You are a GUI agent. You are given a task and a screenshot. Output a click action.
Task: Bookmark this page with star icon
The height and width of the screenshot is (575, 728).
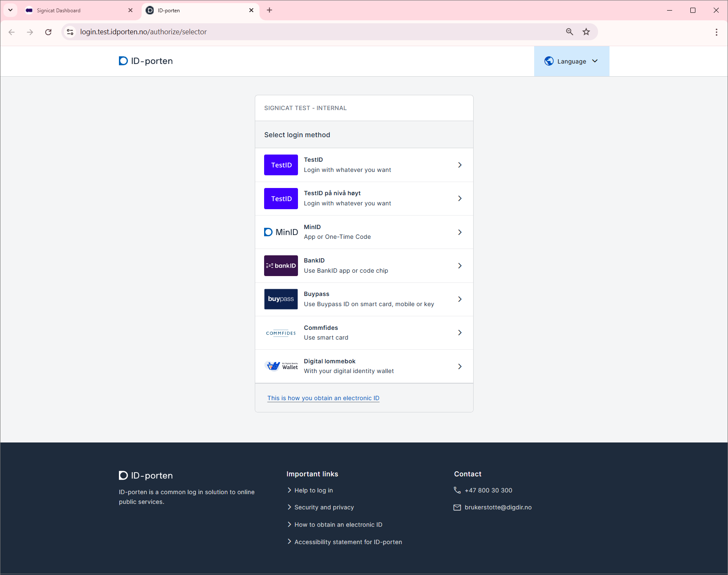586,32
